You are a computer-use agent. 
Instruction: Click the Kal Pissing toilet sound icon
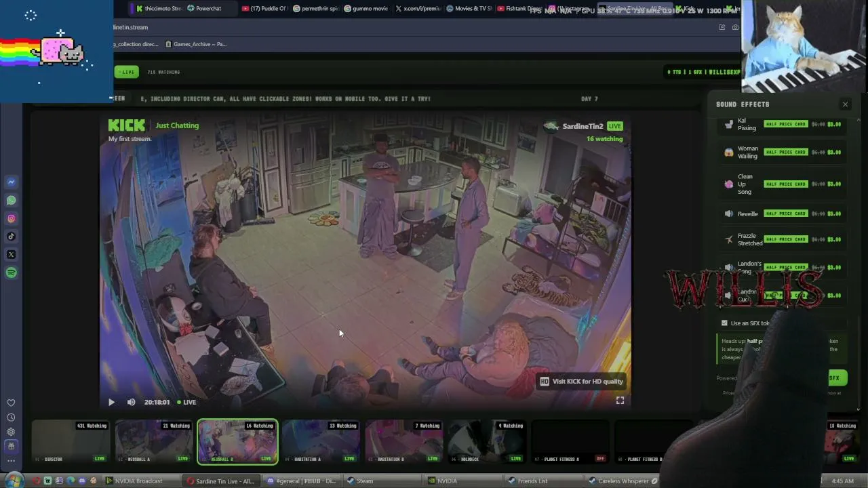pos(729,124)
